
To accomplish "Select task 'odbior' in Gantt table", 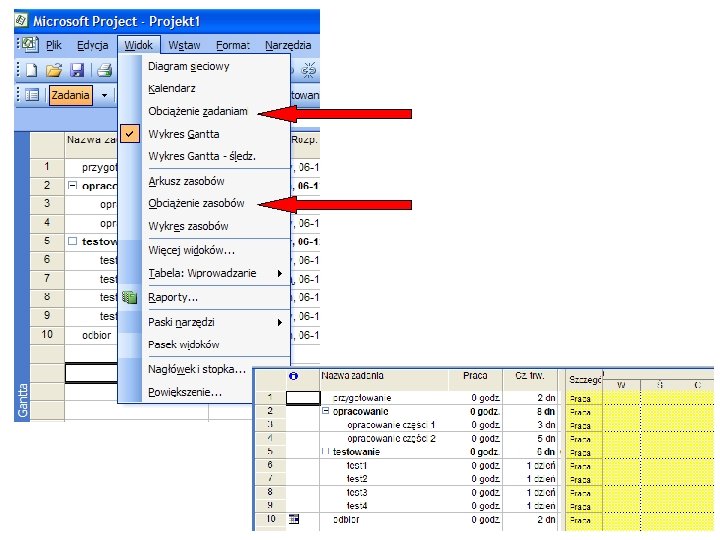I will click(x=96, y=335).
